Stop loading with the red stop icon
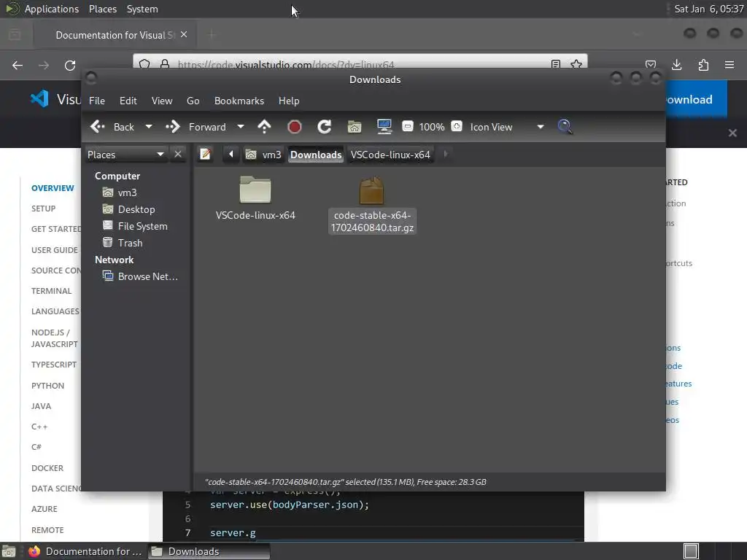747x560 pixels. point(295,127)
